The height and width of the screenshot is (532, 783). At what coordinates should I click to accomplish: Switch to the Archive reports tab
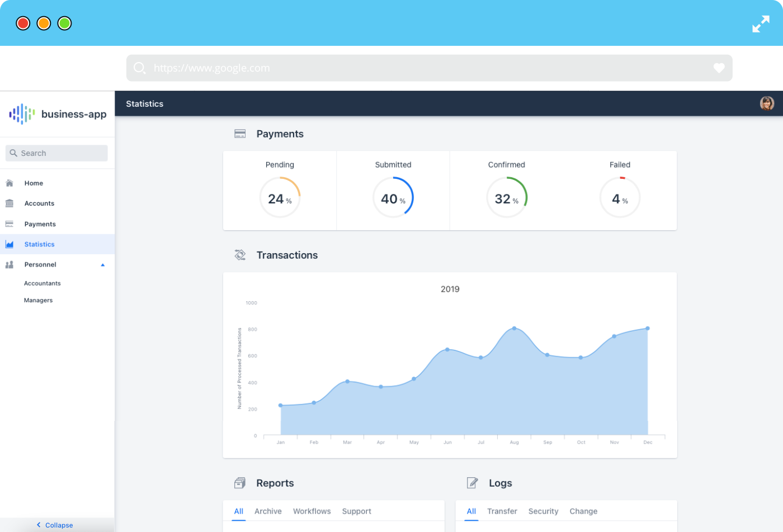[268, 511]
